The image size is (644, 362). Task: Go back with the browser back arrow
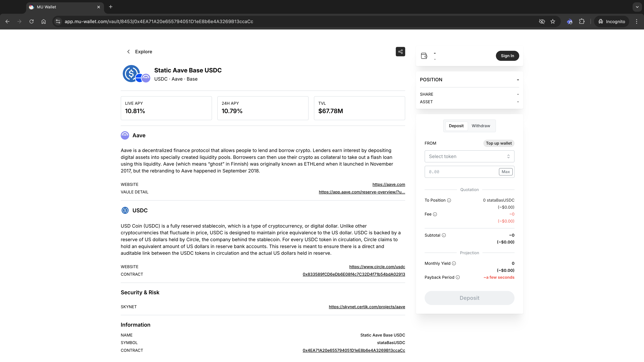[x=8, y=21]
